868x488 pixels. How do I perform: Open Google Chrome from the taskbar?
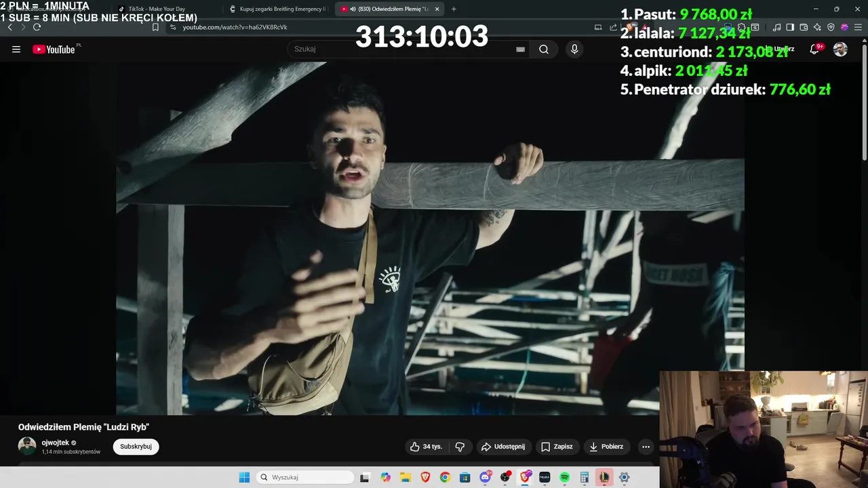(x=445, y=477)
